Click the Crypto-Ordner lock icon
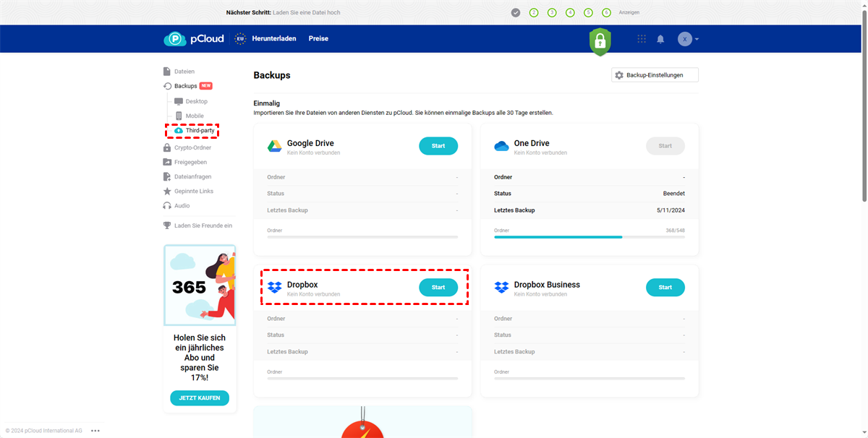Image resolution: width=868 pixels, height=438 pixels. (x=167, y=147)
